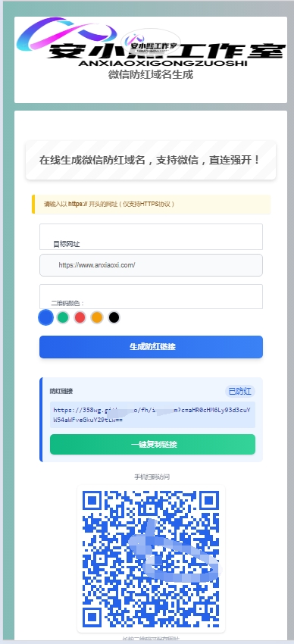Click the 在线生成微信防红域名 headline
Viewport: 294px width, 644px height.
151,160
